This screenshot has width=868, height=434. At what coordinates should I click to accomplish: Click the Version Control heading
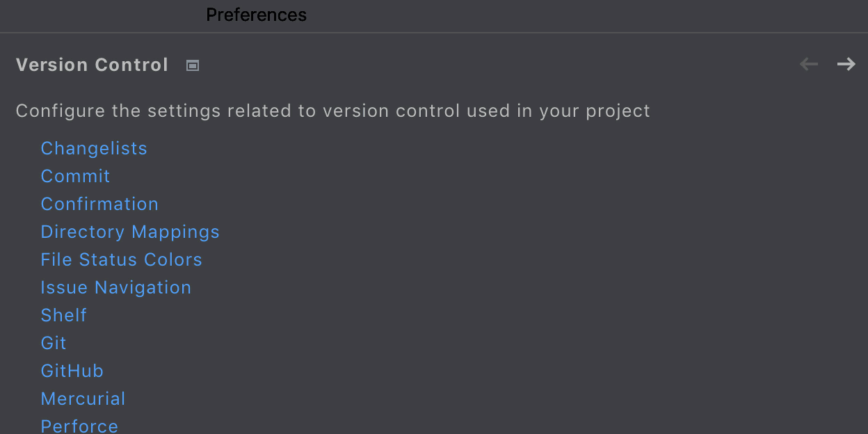[92, 65]
